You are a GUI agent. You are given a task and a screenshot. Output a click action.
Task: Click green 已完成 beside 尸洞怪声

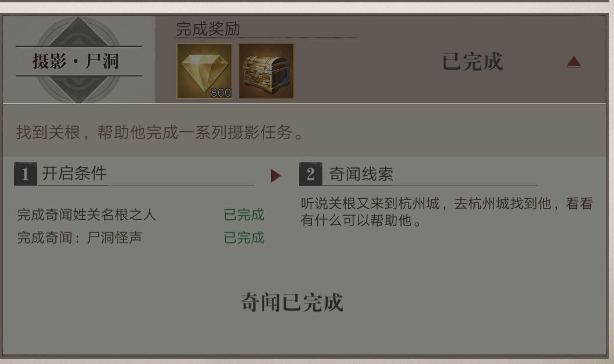pyautogui.click(x=244, y=238)
